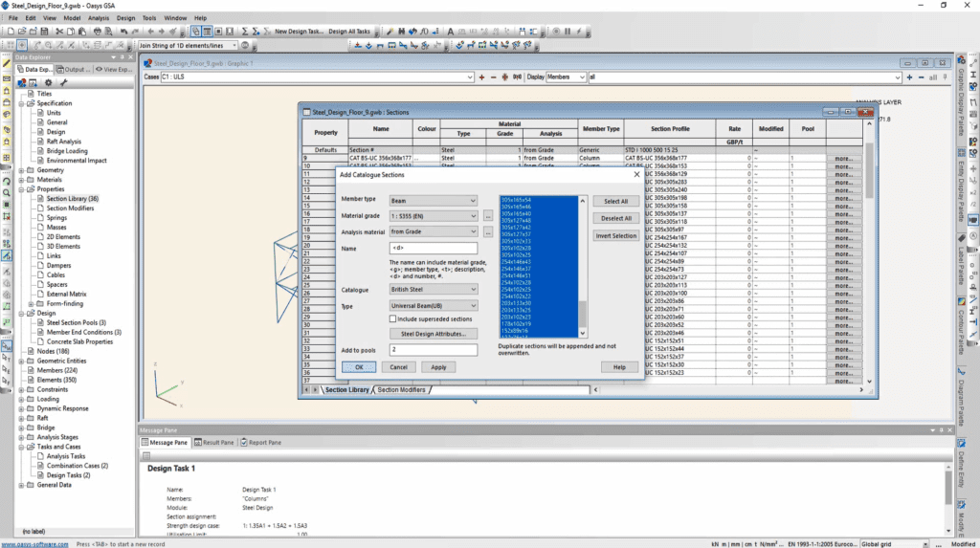Viewport: 980px width, 548px height.
Task: Toggle 'Include superseded sections' checkbox
Action: [392, 318]
